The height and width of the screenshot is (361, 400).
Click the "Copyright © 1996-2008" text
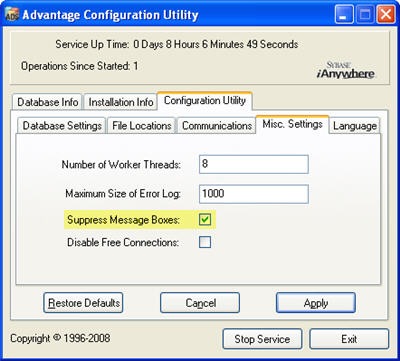[x=60, y=338]
